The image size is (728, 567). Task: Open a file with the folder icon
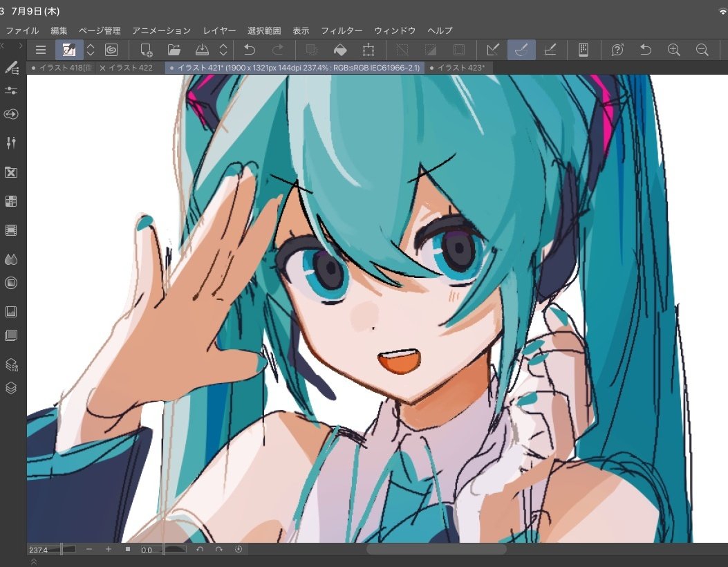174,50
